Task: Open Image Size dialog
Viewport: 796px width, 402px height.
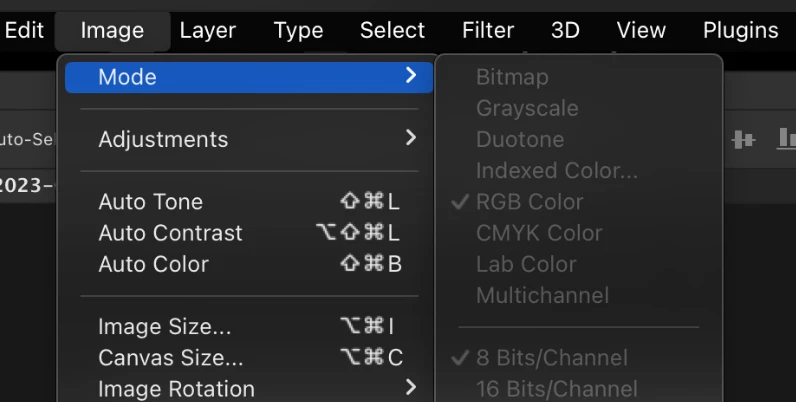Action: click(249, 326)
